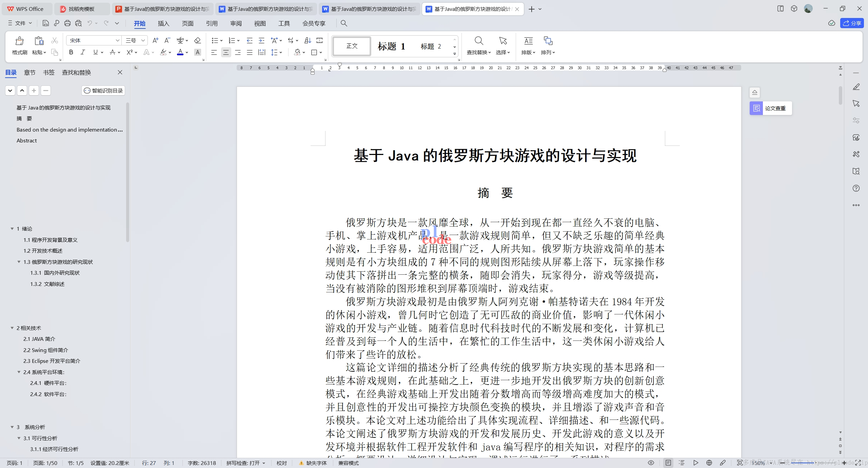
Task: Switch to the 书签 navigation tab
Action: coord(49,72)
